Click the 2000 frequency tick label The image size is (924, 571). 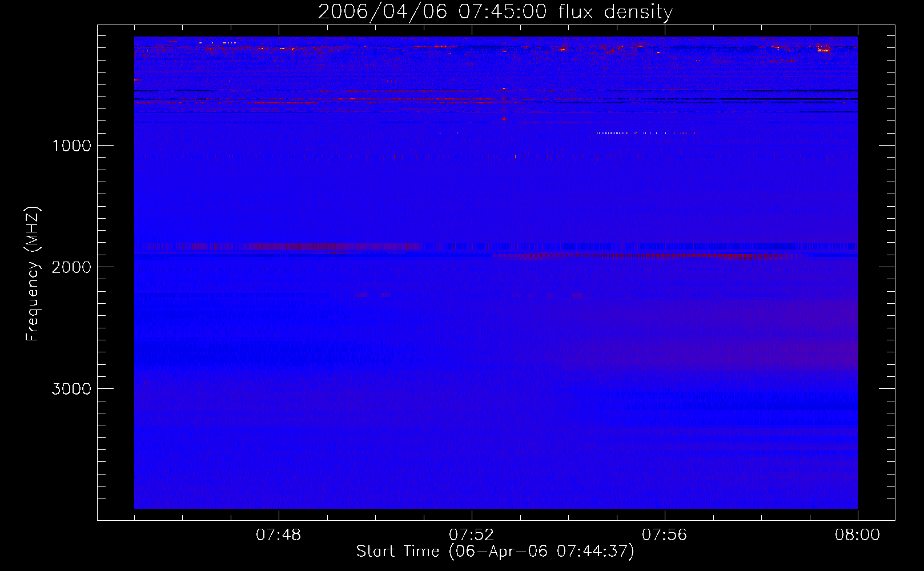pyautogui.click(x=71, y=267)
